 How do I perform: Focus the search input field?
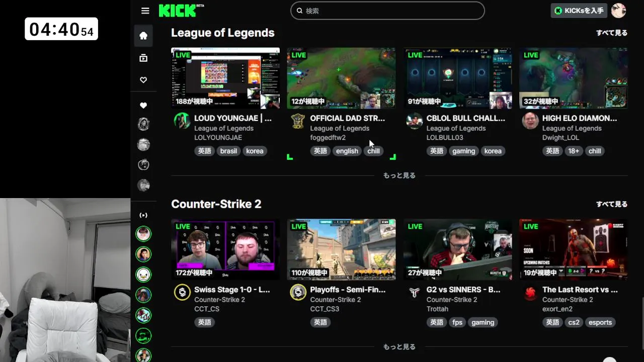click(387, 11)
